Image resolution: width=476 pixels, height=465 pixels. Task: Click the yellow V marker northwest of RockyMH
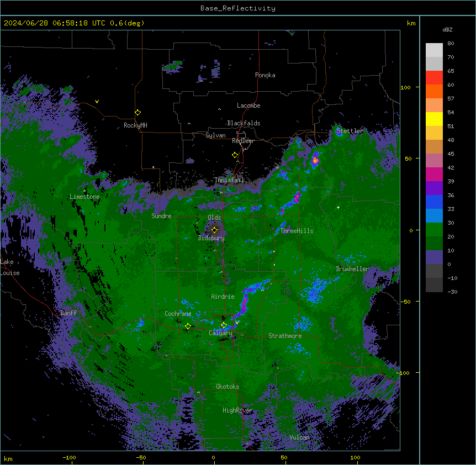point(97,102)
